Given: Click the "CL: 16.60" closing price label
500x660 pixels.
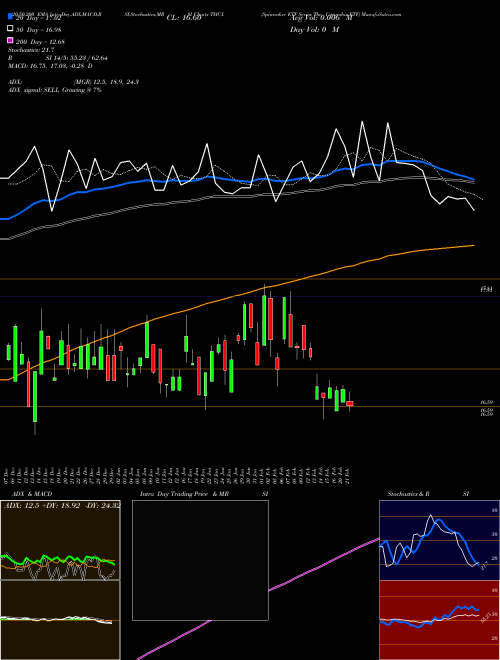Looking at the screenshot, I should [x=184, y=18].
